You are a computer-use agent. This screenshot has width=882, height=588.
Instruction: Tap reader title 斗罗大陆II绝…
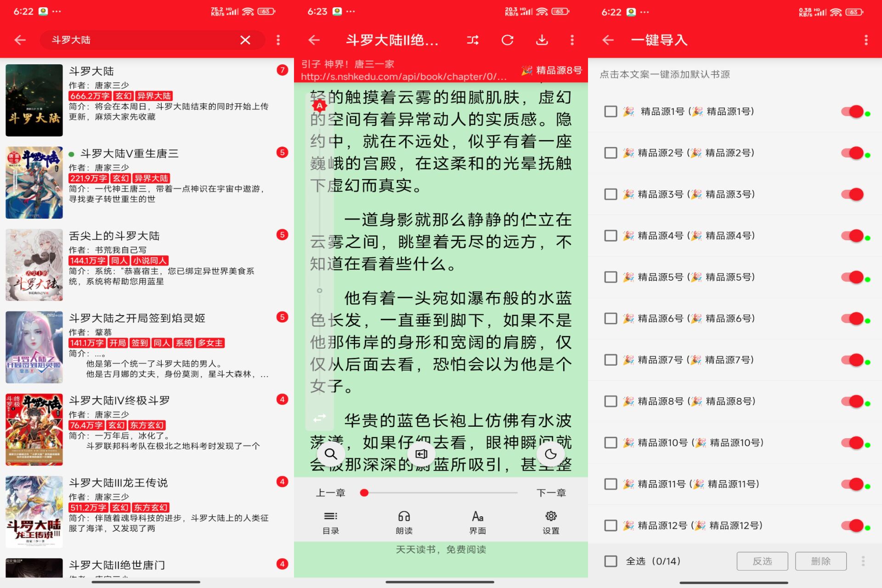point(392,40)
